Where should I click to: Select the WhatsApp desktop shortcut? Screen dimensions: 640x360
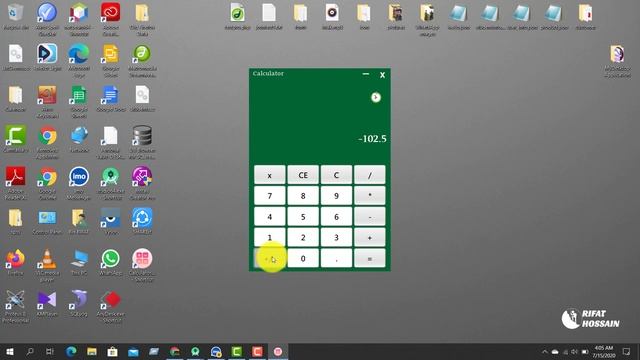111,262
